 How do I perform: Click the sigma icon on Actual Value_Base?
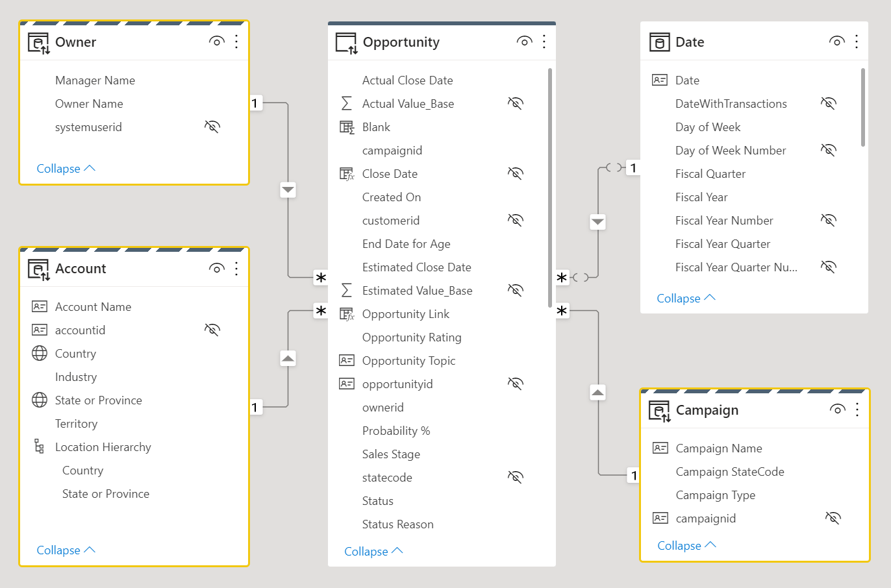[347, 103]
